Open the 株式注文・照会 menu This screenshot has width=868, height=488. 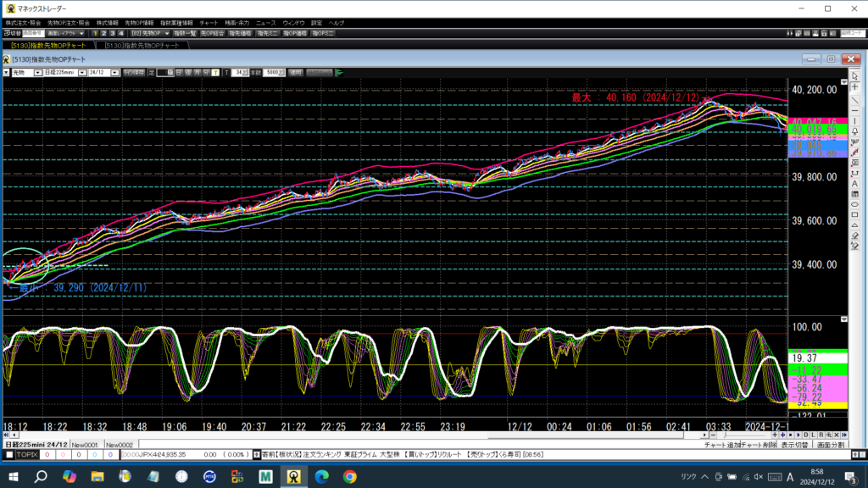coord(23,23)
